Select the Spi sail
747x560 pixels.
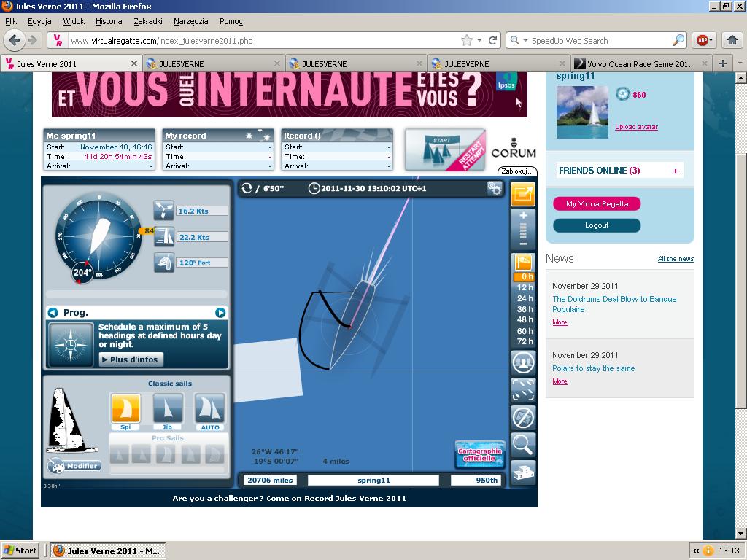pyautogui.click(x=125, y=408)
